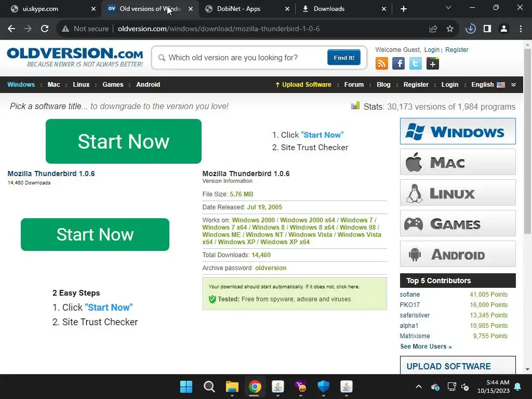Viewport: 532px width, 399px height.
Task: Go back with browser back arrow
Action: click(x=11, y=29)
